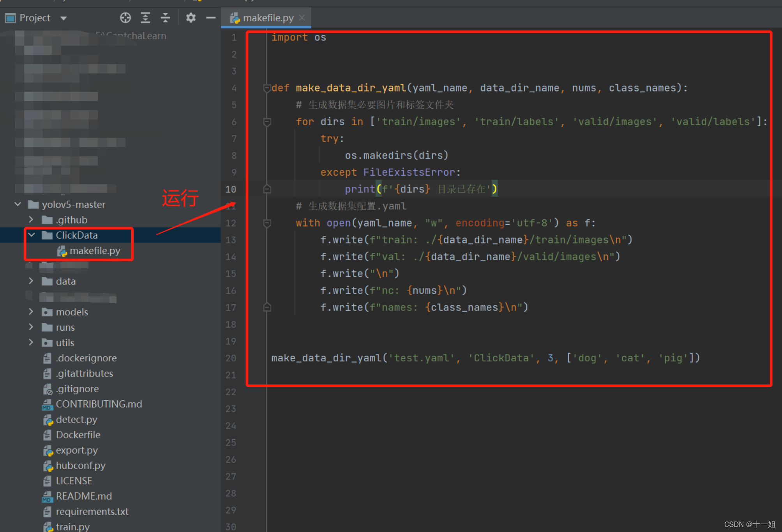Image resolution: width=782 pixels, height=532 pixels.
Task: Click the 'import os' code line
Action: [x=299, y=37]
